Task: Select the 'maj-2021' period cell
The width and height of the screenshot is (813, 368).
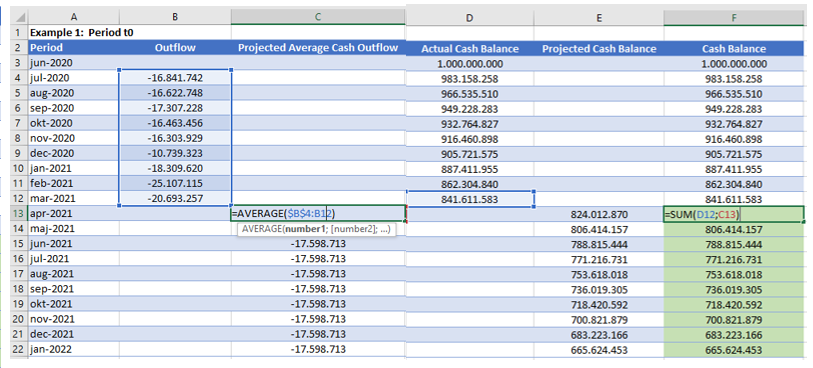Action: (x=74, y=228)
